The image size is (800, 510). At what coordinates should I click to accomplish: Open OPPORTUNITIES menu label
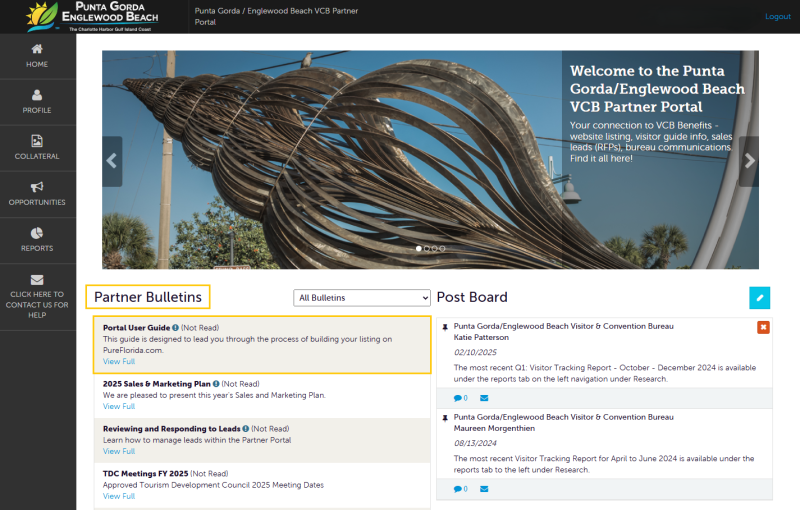pos(37,202)
